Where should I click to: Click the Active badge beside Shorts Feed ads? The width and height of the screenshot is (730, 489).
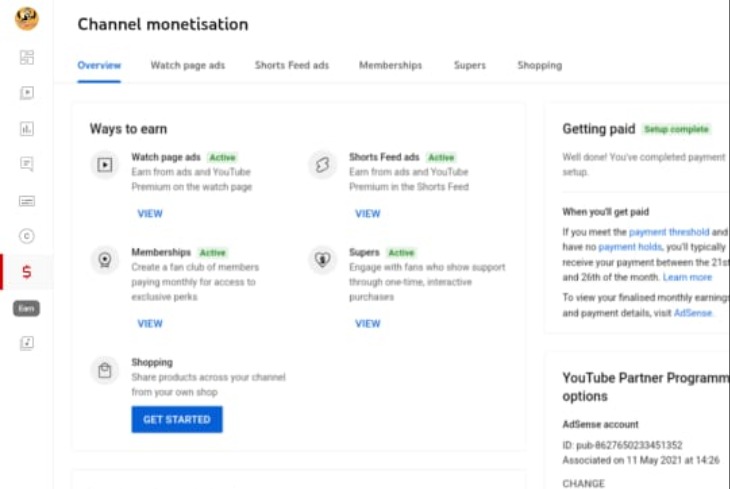441,157
